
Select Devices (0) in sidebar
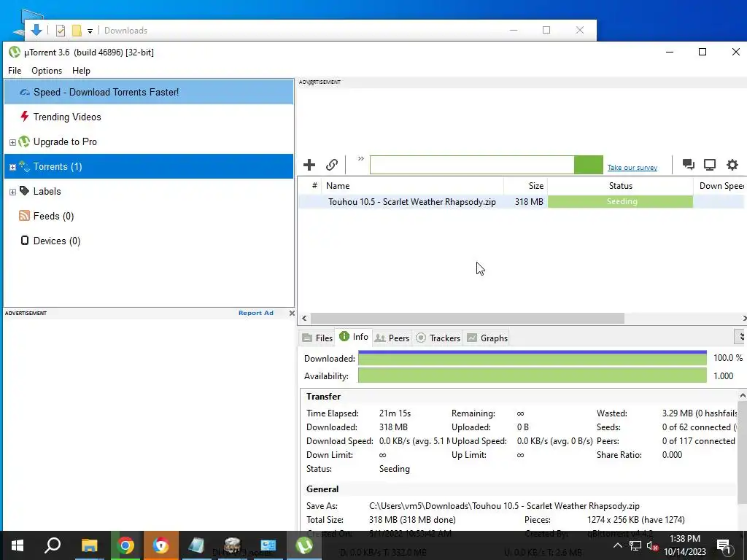(149, 241)
